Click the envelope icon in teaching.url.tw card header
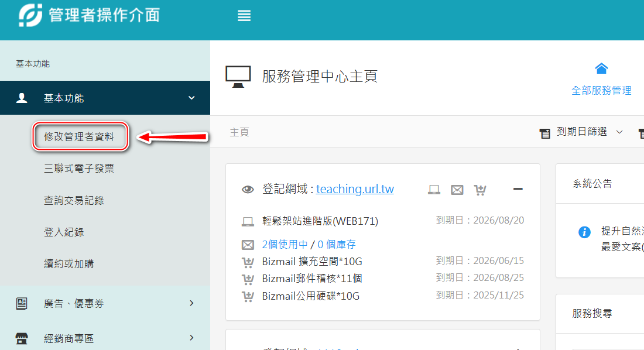 (457, 190)
